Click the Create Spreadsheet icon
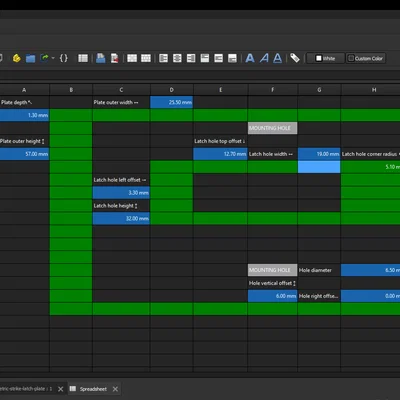The image size is (400, 400). click(x=83, y=58)
